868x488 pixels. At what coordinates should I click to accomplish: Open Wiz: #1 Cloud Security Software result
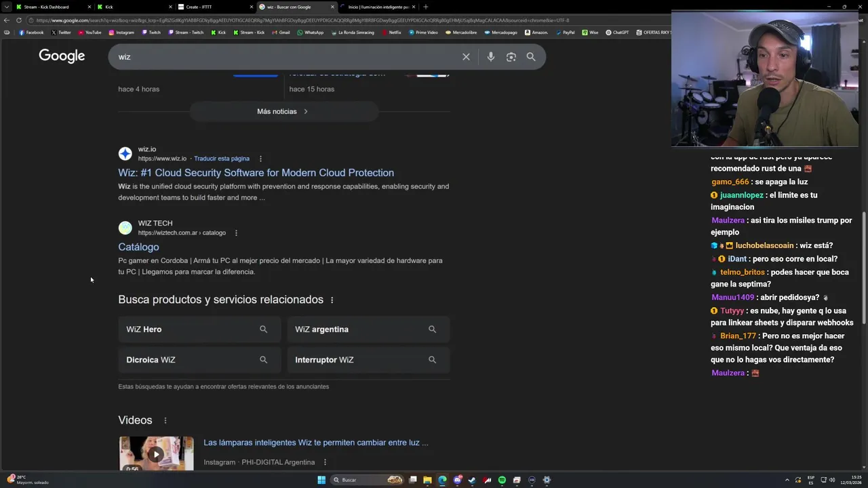pos(256,173)
